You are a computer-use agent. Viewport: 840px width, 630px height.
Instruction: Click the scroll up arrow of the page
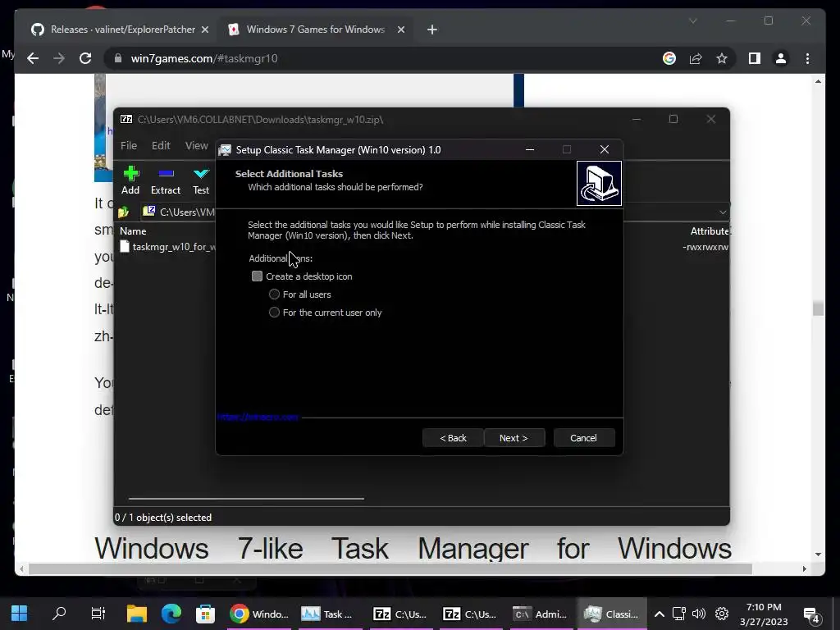pos(818,81)
